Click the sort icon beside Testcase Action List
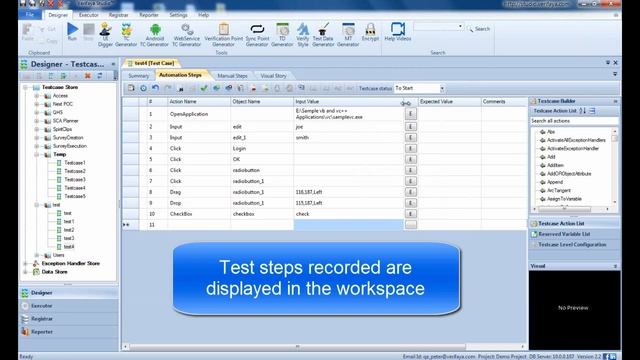 pyautogui.click(x=582, y=111)
